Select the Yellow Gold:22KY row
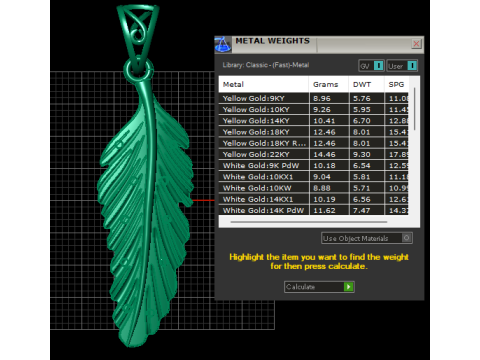This screenshot has height=360, width=480. click(313, 154)
